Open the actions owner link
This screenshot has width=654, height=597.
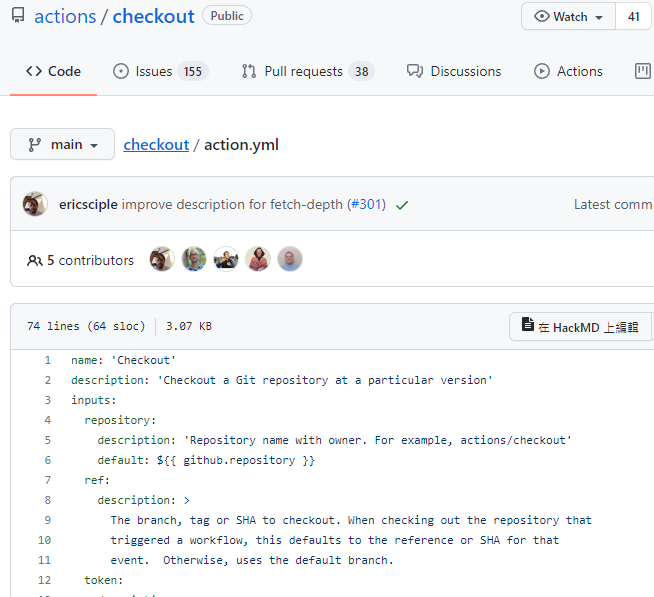tap(65, 17)
